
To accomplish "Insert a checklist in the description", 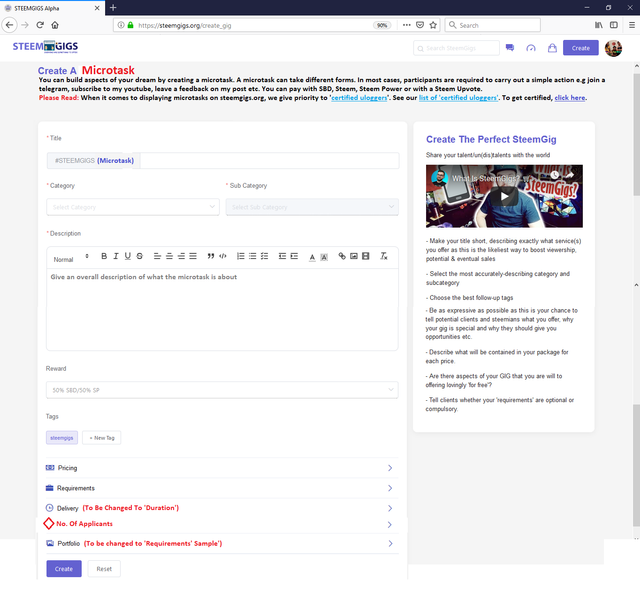I will pos(264,256).
